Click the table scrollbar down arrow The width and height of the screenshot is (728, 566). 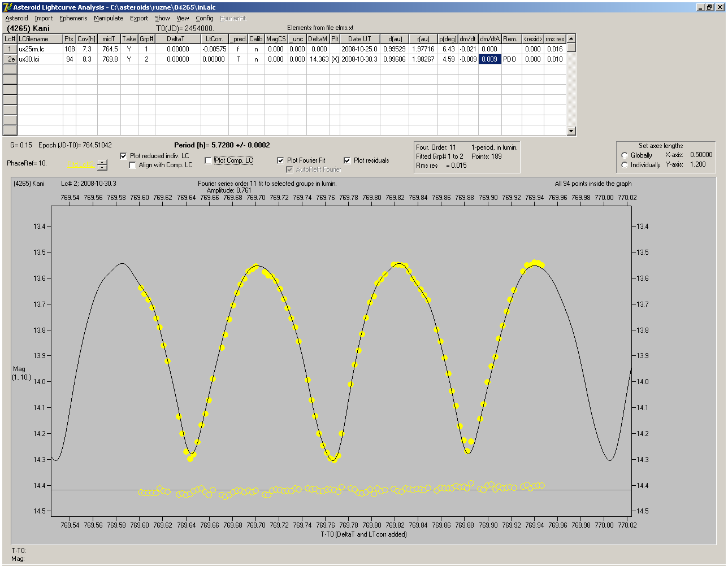tap(571, 131)
